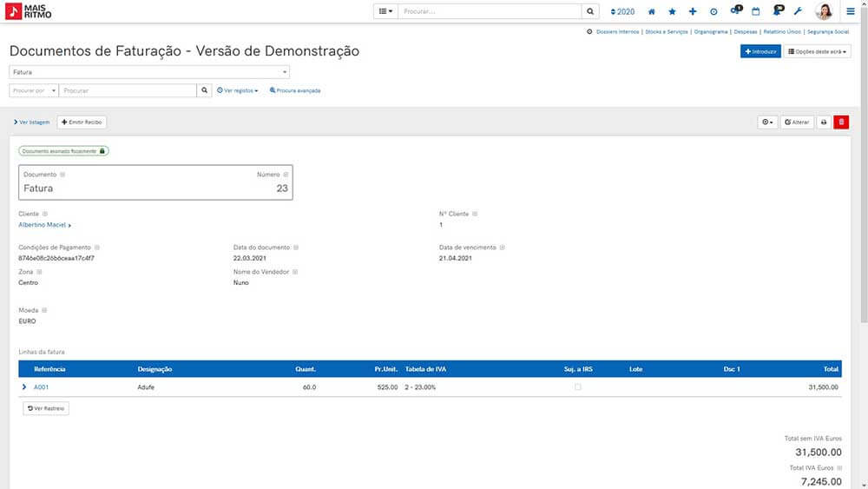Viewport: 868px width, 489px height.
Task: Click the calendar icon in top bar
Action: point(755,12)
